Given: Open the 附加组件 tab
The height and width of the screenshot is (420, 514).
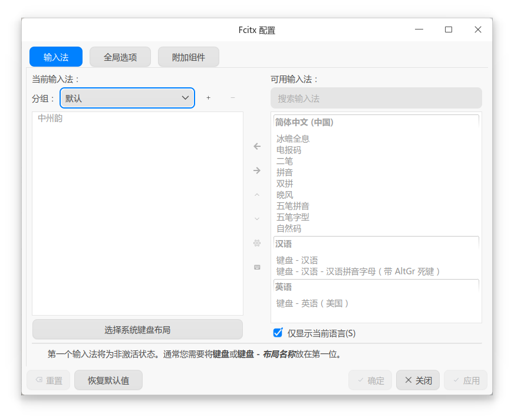Looking at the screenshot, I should (188, 57).
